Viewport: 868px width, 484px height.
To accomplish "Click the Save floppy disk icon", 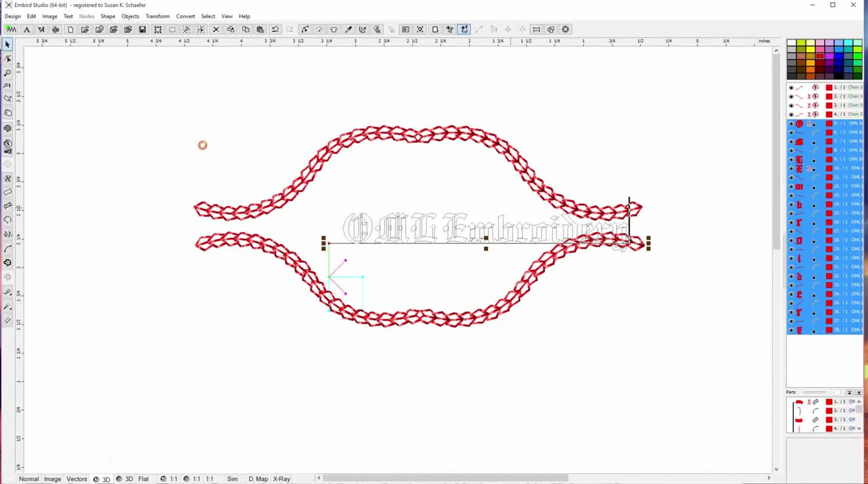I will [x=142, y=29].
